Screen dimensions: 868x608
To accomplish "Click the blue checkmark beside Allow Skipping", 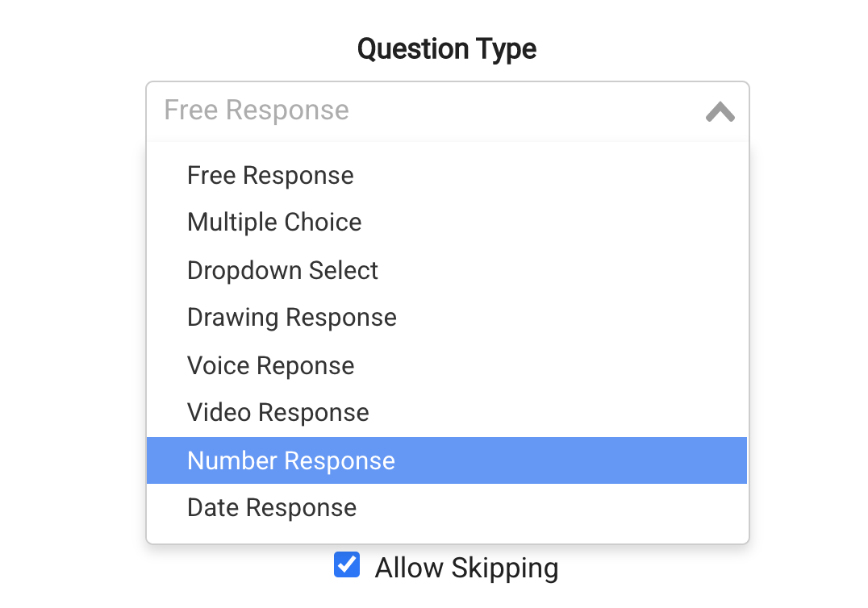I will click(x=347, y=565).
